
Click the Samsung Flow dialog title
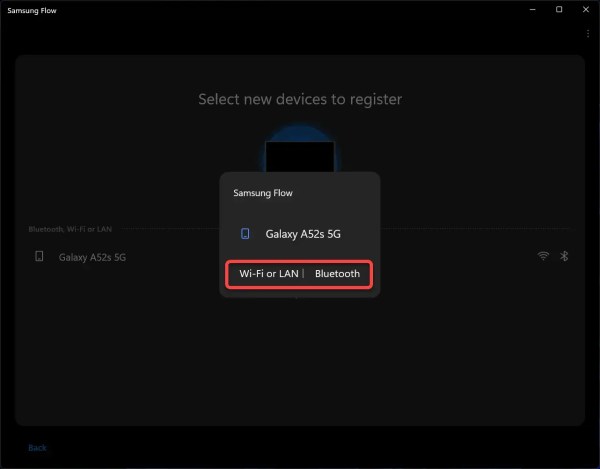click(263, 193)
